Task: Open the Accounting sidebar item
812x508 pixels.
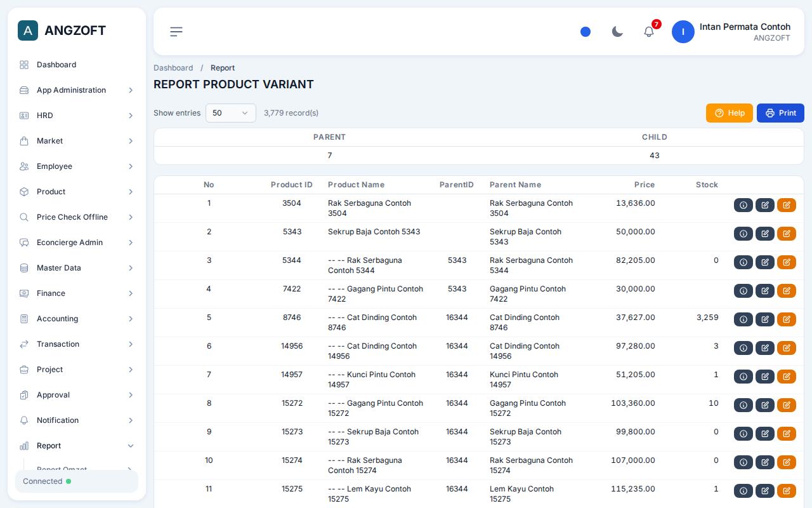Action: click(77, 319)
